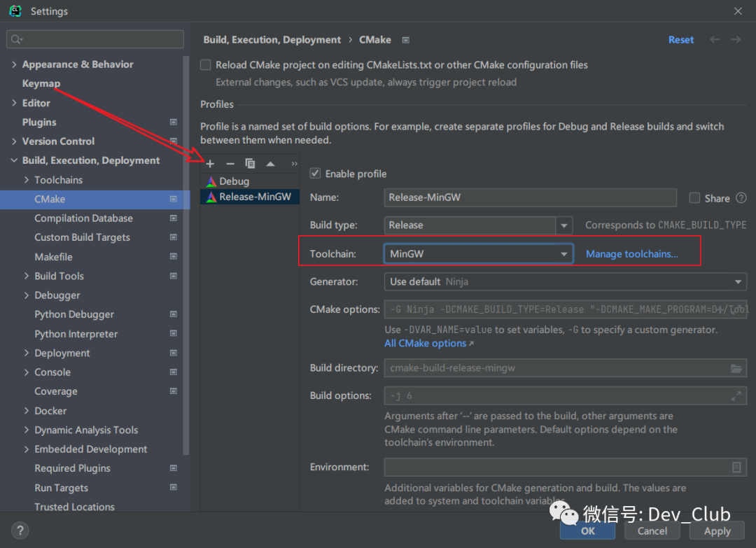Click the search magnifier icon in settings
The height and width of the screenshot is (548, 756).
(x=16, y=39)
